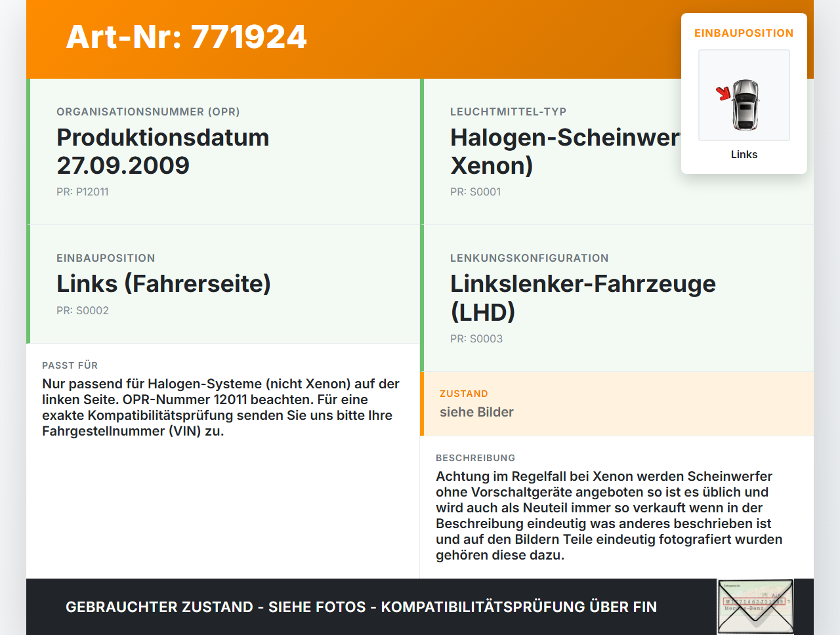840x635 pixels.
Task: Open the envelope thumbnail in the footer
Action: tap(756, 607)
